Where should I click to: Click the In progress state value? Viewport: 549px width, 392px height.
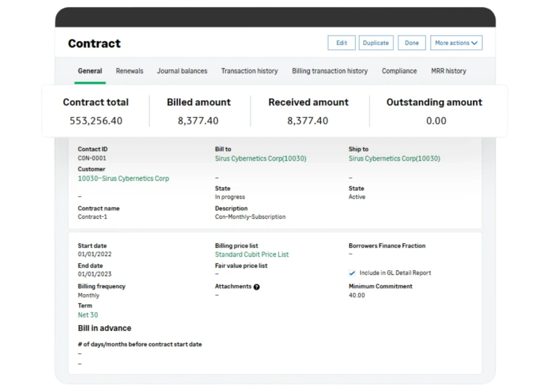[230, 197]
